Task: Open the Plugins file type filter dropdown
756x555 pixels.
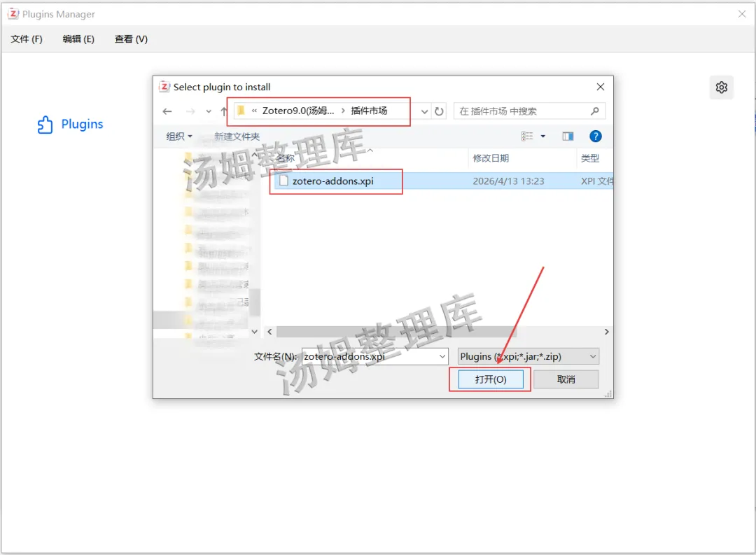Action: [x=528, y=357]
